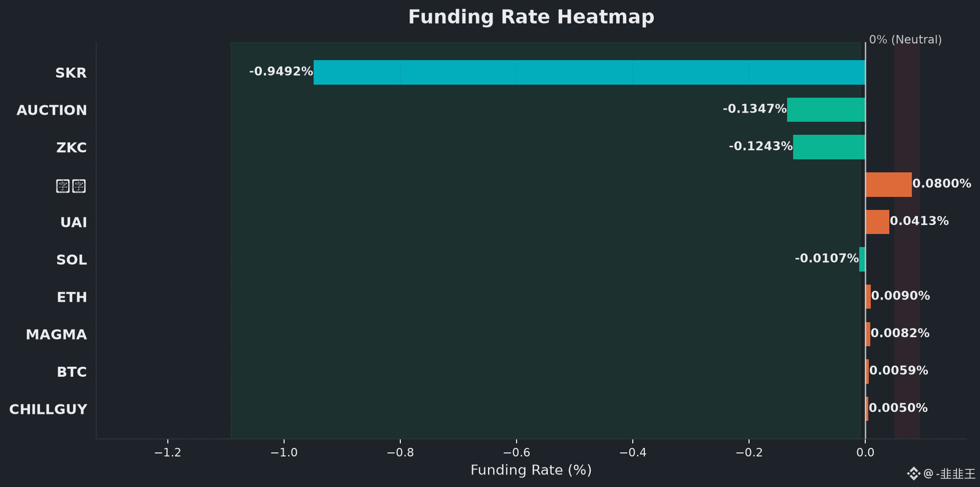Select the SKR row label

pyautogui.click(x=71, y=73)
